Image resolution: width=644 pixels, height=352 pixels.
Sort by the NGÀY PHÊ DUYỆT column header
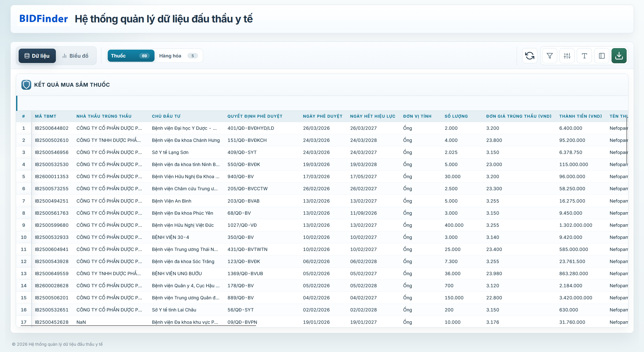pyautogui.click(x=323, y=116)
